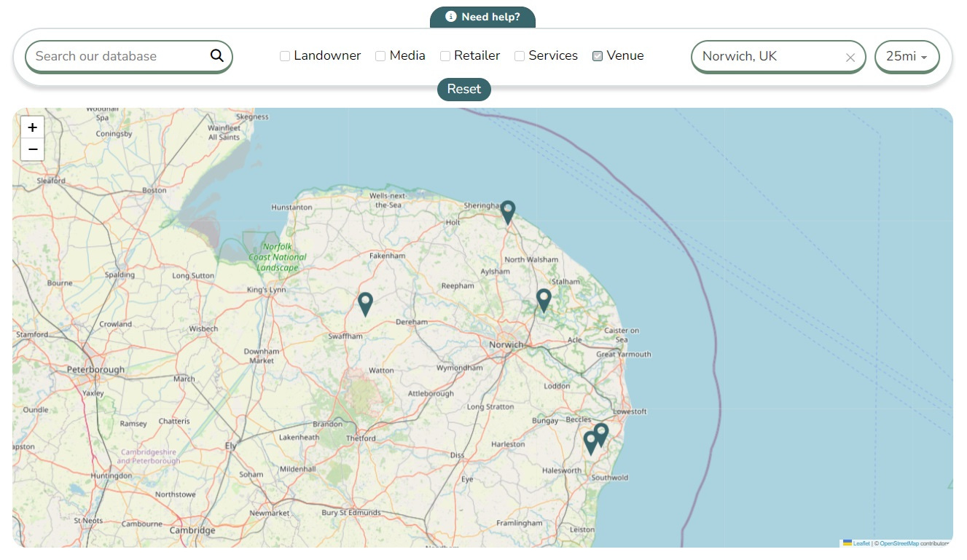Click the Southwold label on the map
Viewport: 967px width, 560px height.
pyautogui.click(x=610, y=478)
